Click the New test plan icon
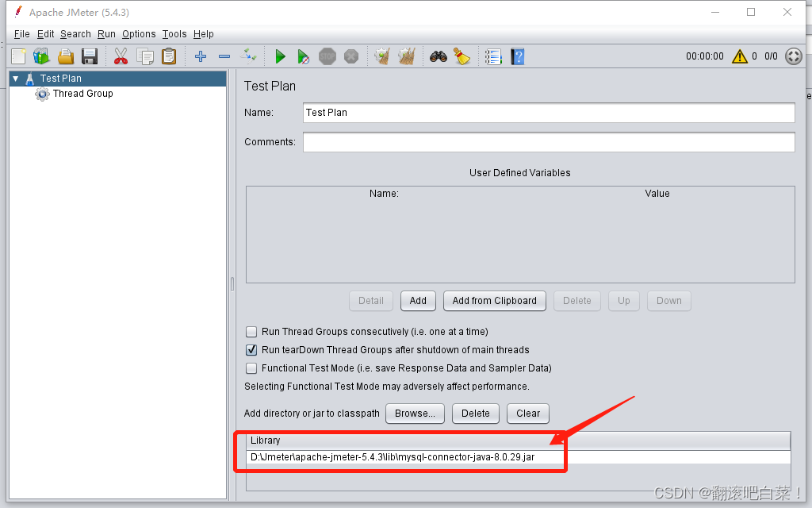 click(19, 56)
